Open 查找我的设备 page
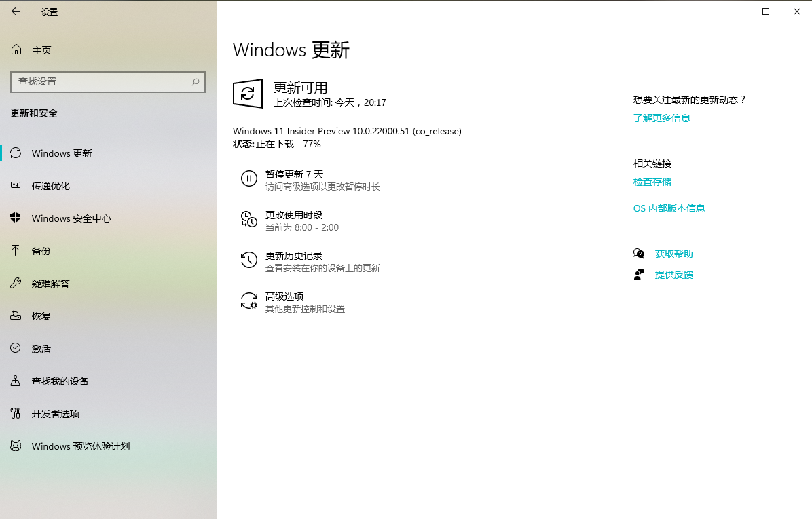 (x=108, y=381)
